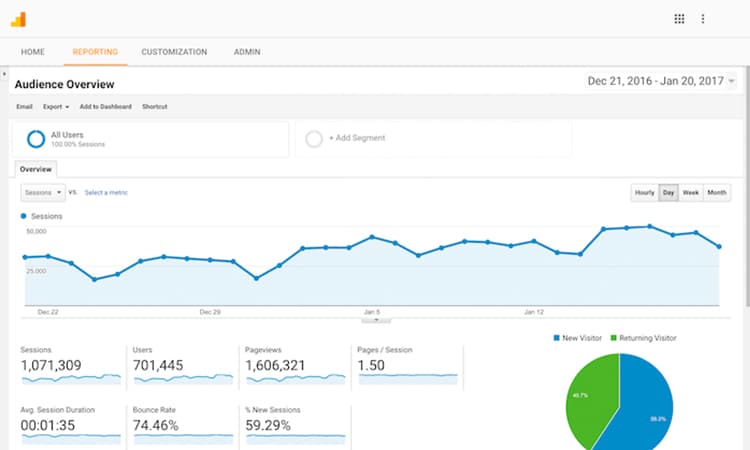Select the Day granularity button
750x450 pixels.
pos(668,192)
